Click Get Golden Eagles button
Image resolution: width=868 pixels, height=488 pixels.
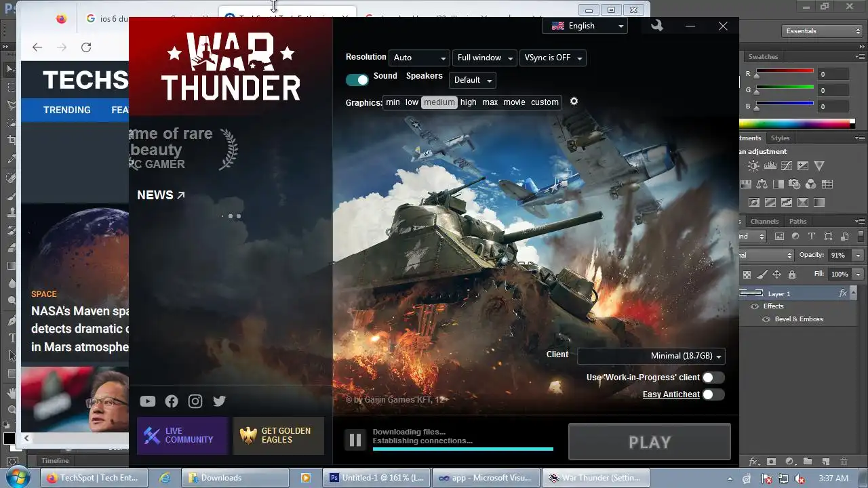278,436
